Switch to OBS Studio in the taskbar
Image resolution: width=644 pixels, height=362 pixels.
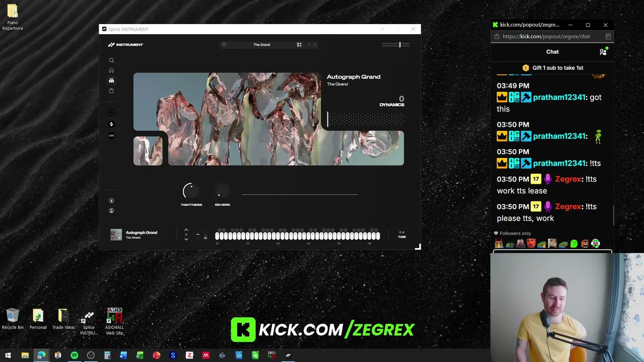click(91, 355)
